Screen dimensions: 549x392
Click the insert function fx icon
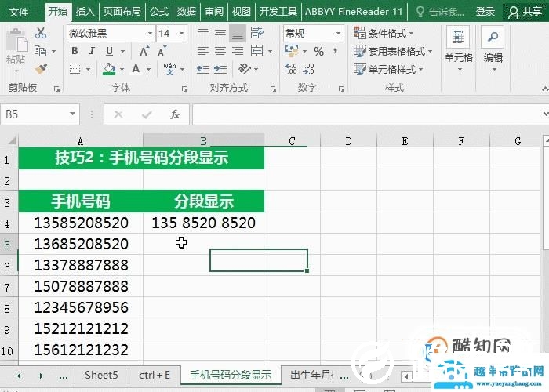[x=174, y=114]
